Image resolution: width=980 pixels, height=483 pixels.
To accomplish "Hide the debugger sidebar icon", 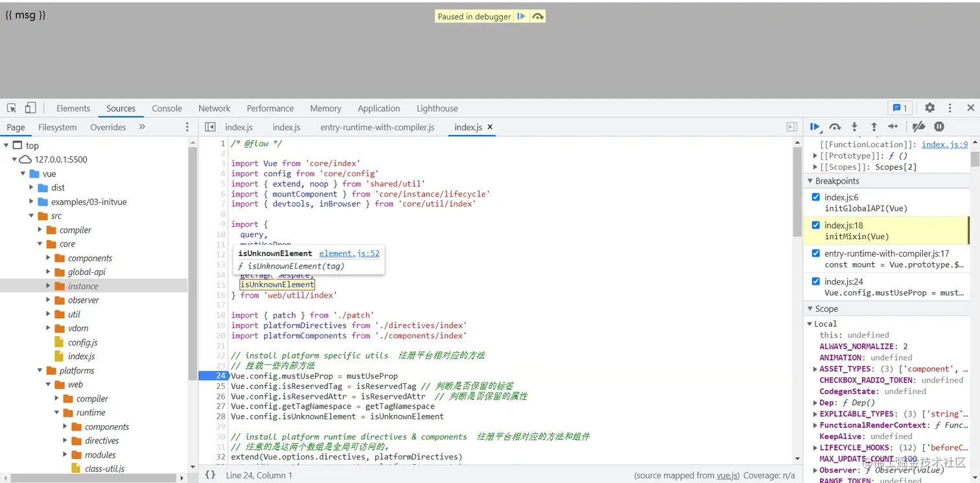I will click(x=791, y=127).
